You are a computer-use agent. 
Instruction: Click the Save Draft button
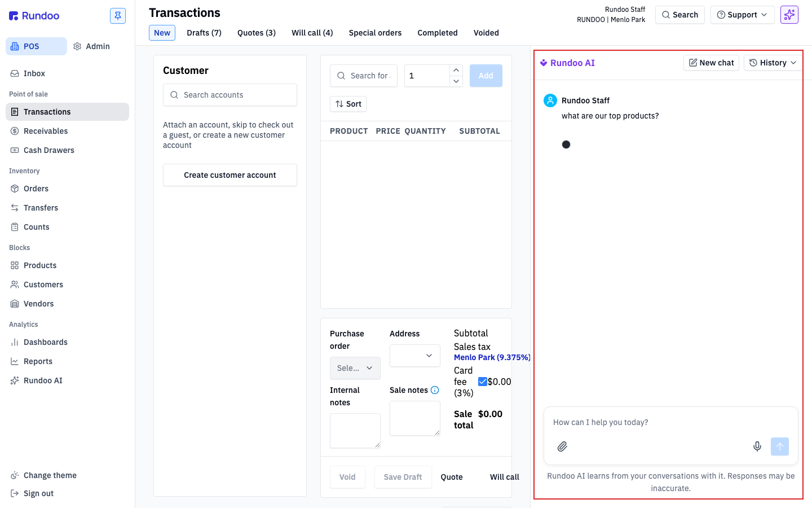coord(403,477)
